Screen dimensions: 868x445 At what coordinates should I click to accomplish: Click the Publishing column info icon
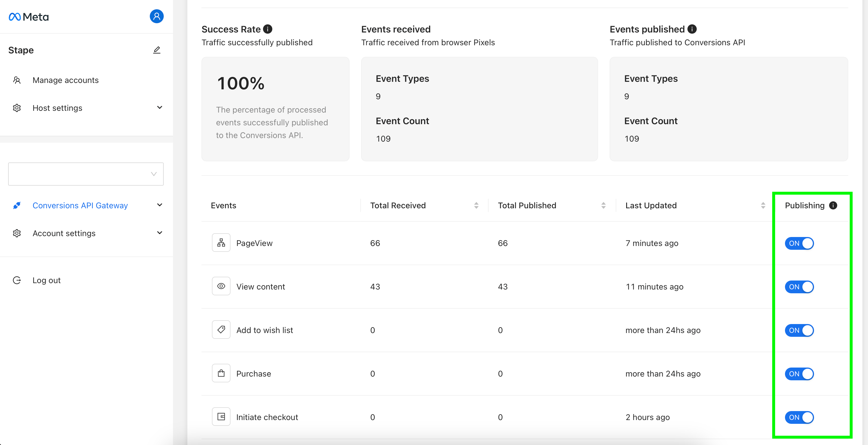point(833,205)
